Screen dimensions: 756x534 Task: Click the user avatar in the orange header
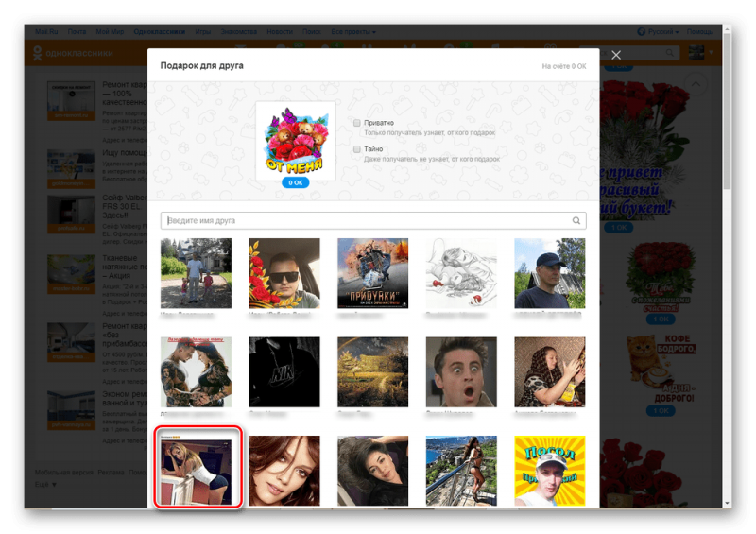tap(696, 52)
